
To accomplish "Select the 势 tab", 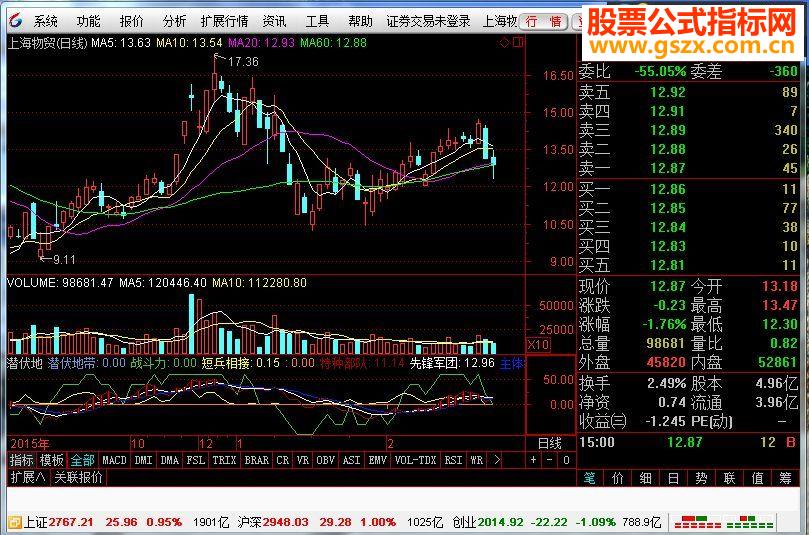I will (x=701, y=478).
